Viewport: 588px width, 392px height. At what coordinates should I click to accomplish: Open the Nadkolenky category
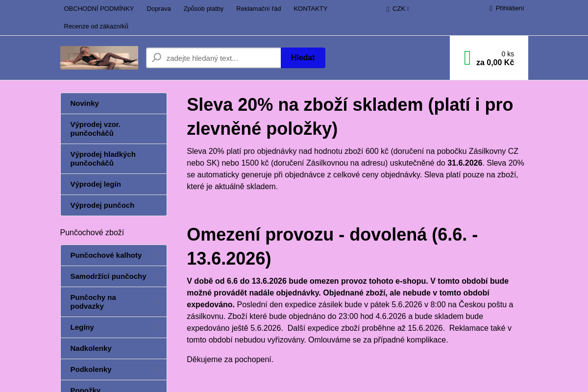(x=114, y=348)
